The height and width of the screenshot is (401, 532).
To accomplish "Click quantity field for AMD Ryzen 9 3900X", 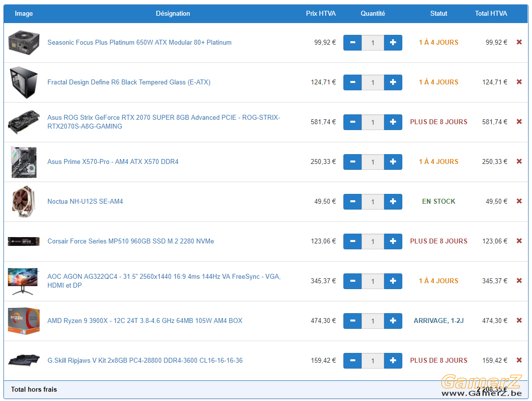I will [372, 321].
